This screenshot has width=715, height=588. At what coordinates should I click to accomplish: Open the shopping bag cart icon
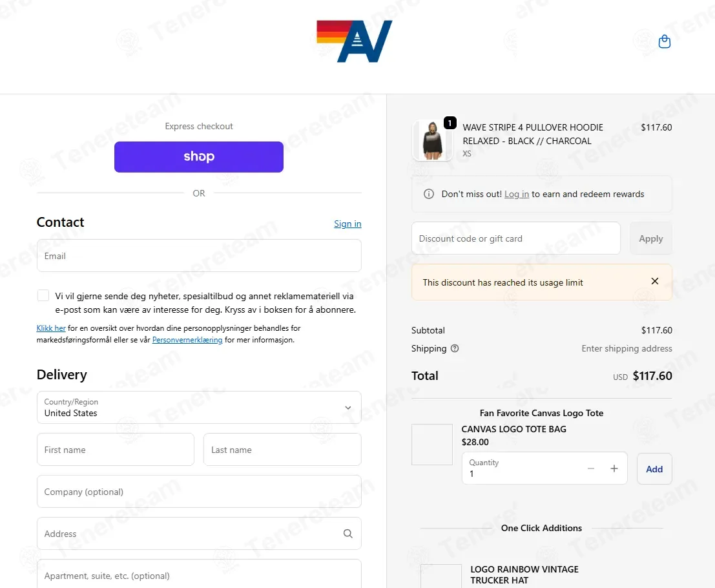click(x=665, y=41)
